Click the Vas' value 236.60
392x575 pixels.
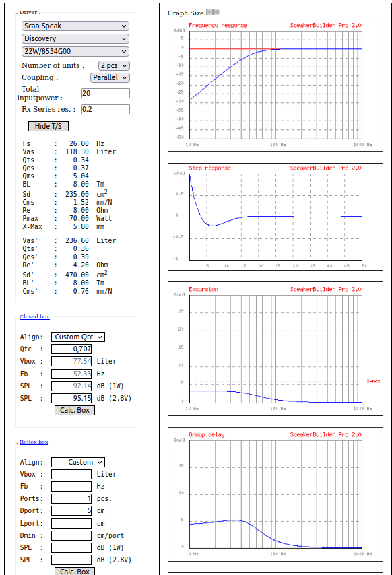(77, 240)
